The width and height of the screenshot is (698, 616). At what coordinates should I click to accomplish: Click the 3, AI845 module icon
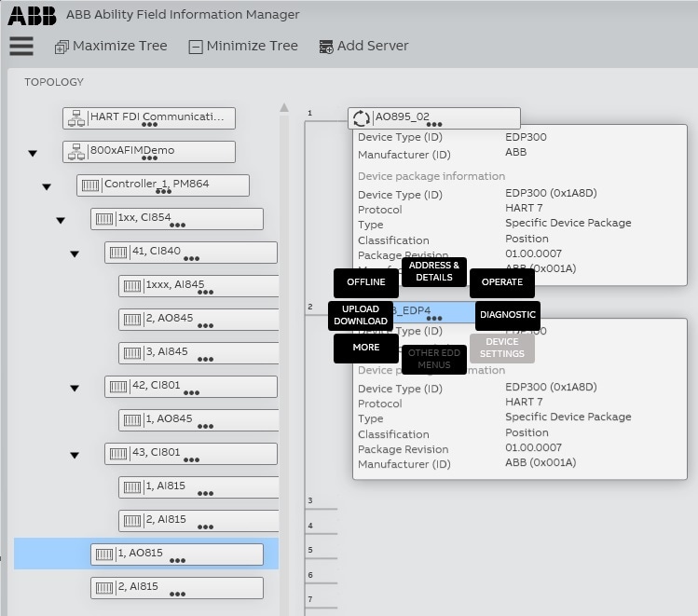pos(132,353)
